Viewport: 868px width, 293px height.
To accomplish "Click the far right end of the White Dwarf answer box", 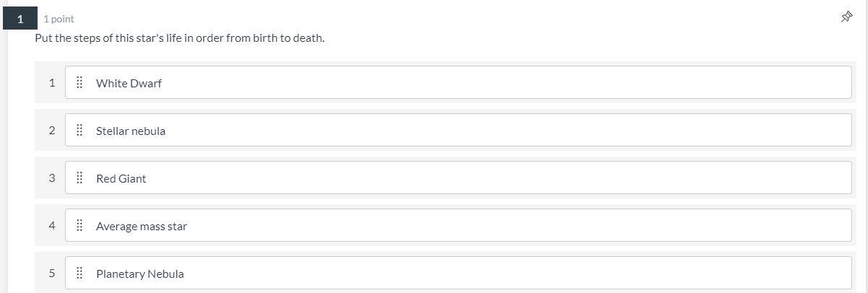I will [842, 83].
